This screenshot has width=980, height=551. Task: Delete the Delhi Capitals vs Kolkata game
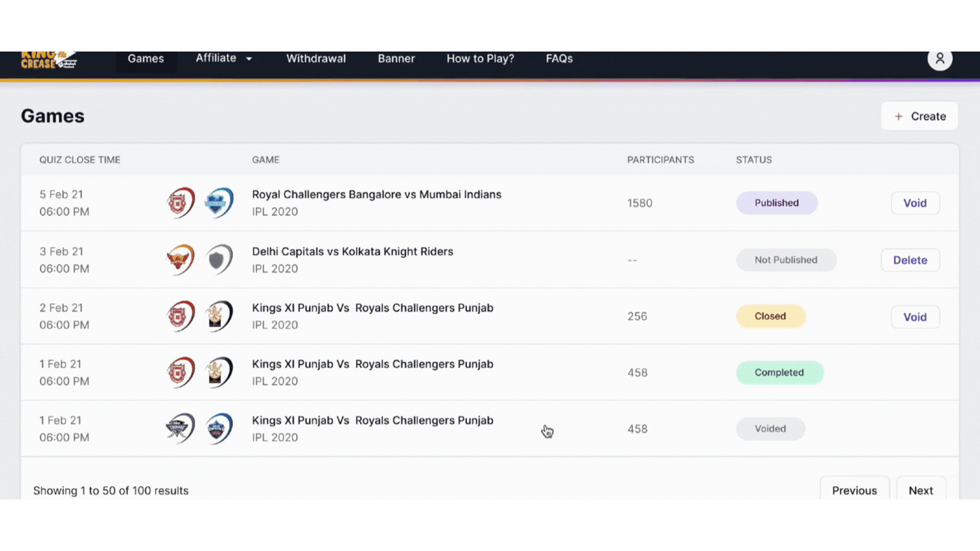910,260
